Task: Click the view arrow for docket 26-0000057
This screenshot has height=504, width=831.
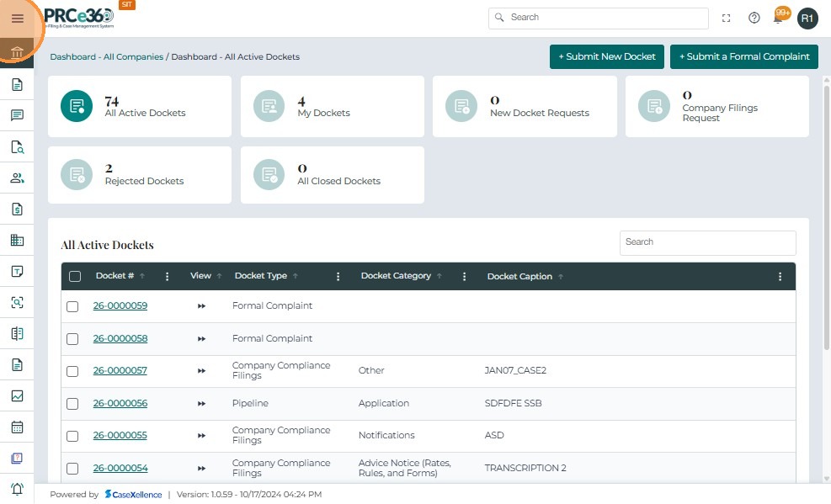Action: (201, 371)
